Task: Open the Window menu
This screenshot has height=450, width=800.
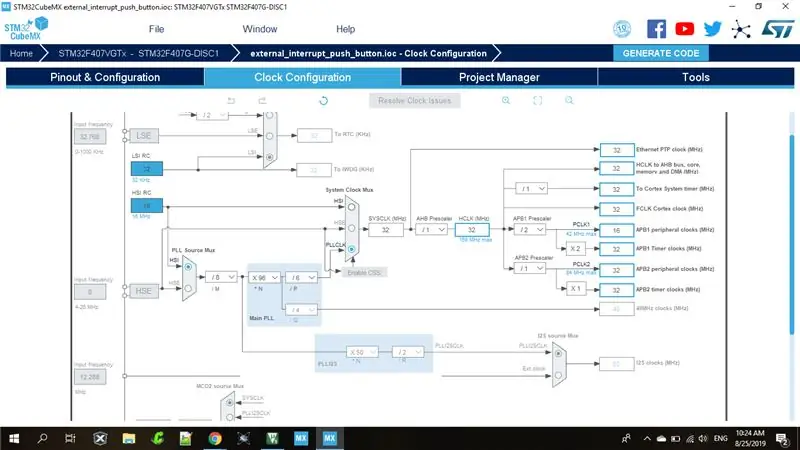Action: 260,29
